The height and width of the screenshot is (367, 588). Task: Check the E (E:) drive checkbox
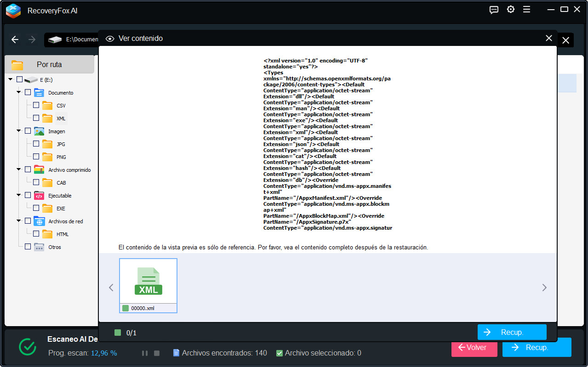click(x=19, y=79)
